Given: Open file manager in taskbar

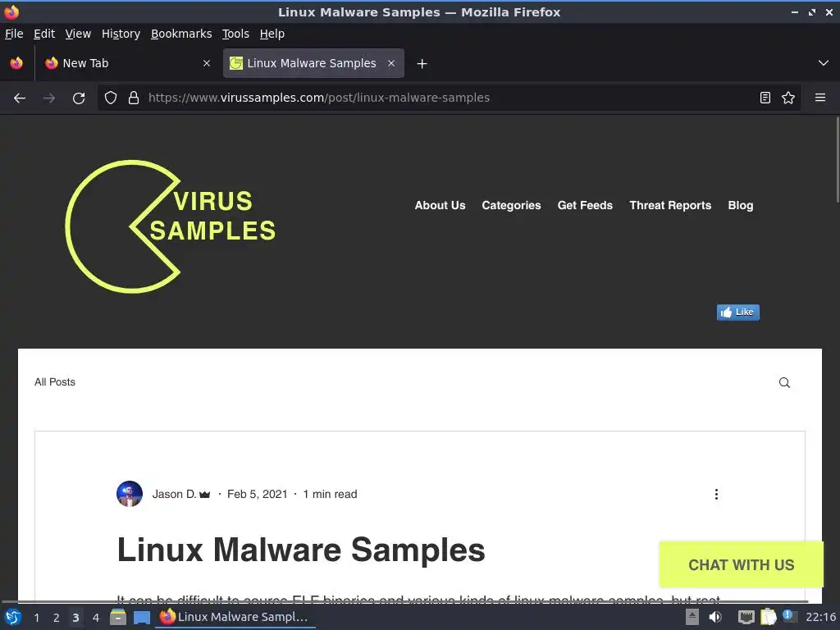Looking at the screenshot, I should [118, 617].
